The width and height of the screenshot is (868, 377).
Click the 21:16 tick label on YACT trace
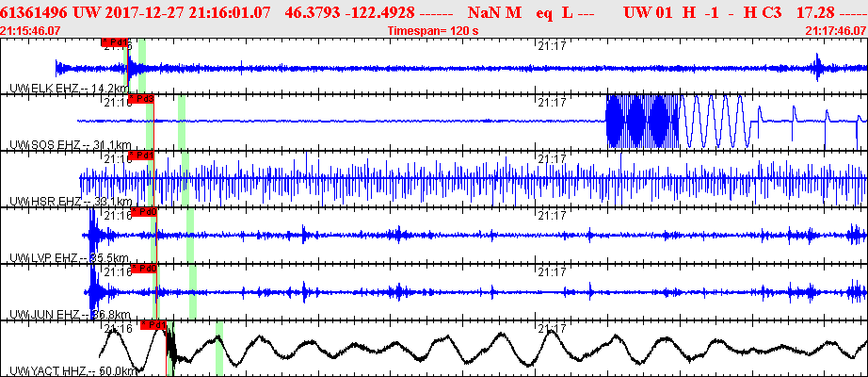coord(119,328)
